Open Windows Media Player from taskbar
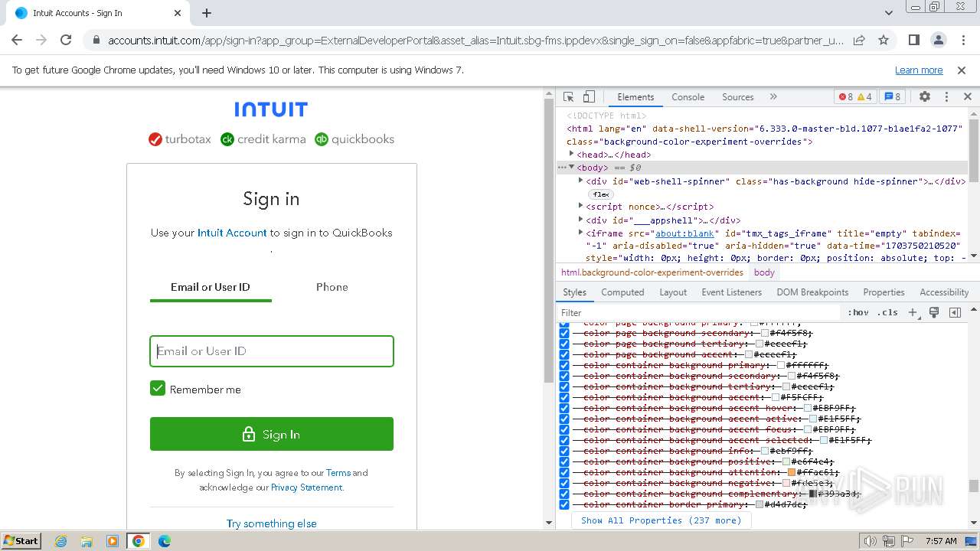Viewport: 980px width, 551px height. tap(113, 541)
